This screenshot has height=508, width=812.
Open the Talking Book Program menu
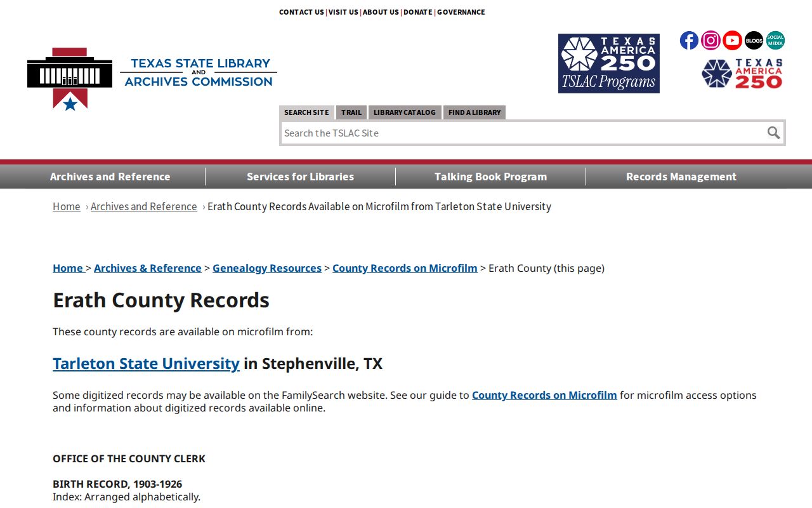pyautogui.click(x=491, y=177)
